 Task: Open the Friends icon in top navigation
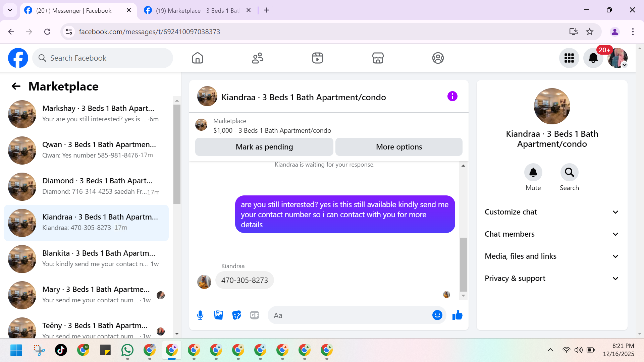[258, 58]
